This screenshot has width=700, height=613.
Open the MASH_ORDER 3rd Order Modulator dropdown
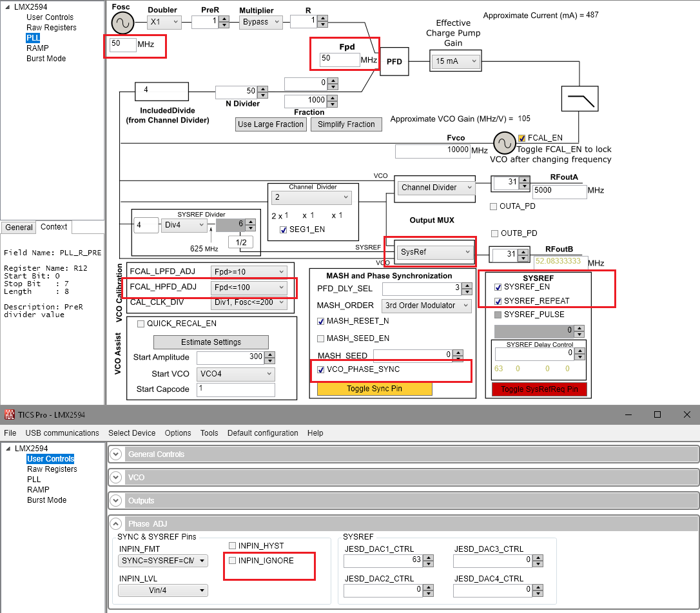[x=426, y=306]
